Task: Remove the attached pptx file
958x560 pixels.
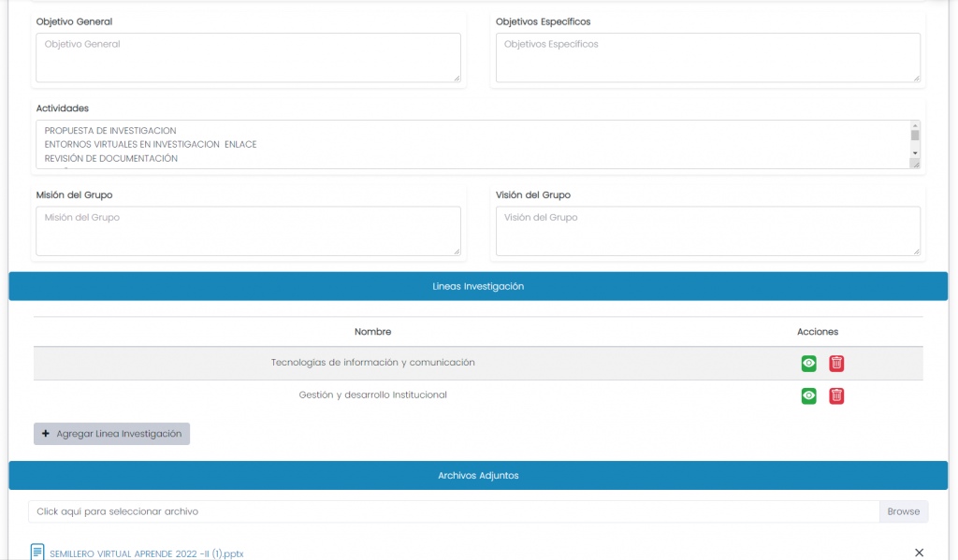Action: pyautogui.click(x=918, y=553)
